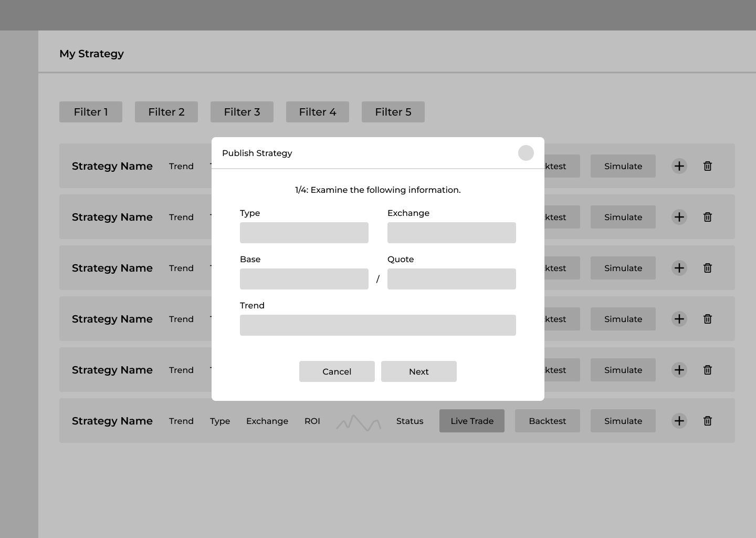The height and width of the screenshot is (538, 756).
Task: Delete the first strategy using trash icon
Action: coord(707,166)
